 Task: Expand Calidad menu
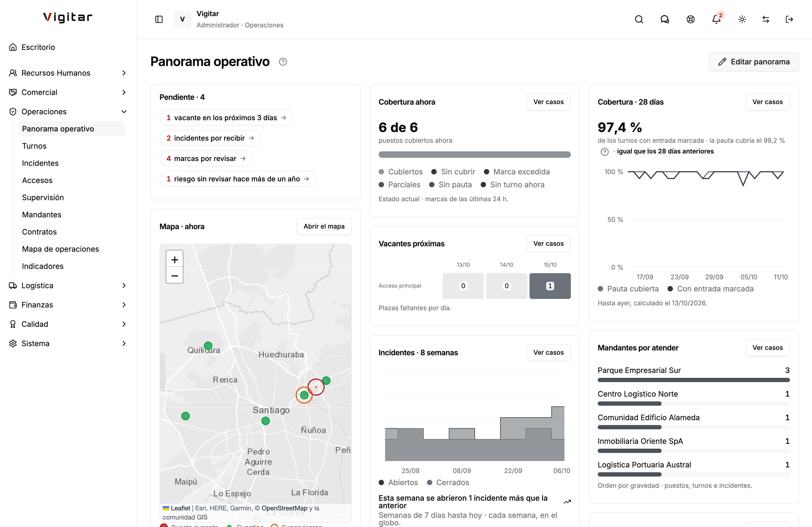[x=68, y=324]
